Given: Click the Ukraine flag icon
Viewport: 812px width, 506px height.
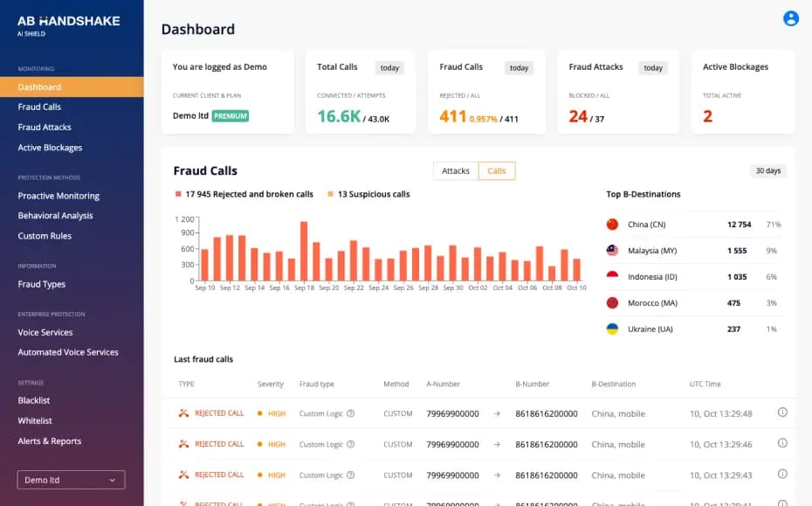Looking at the screenshot, I should [612, 329].
